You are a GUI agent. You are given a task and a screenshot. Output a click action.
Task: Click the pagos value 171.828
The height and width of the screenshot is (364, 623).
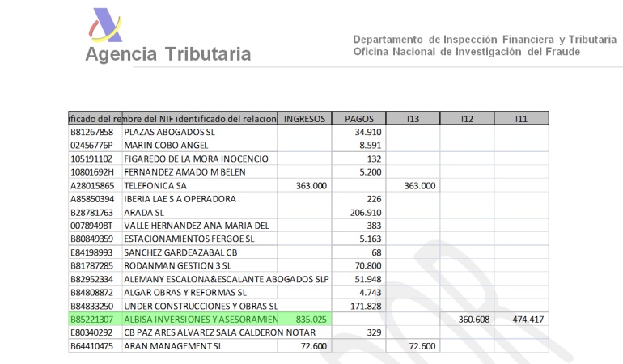point(366,306)
